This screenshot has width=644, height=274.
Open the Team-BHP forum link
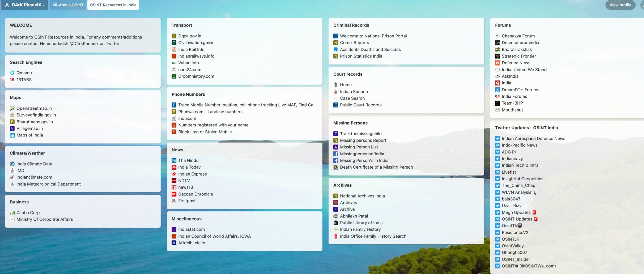point(512,103)
